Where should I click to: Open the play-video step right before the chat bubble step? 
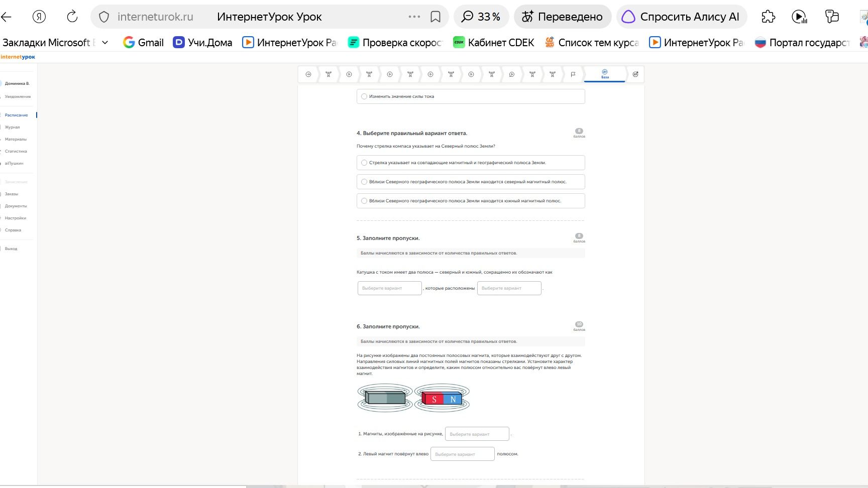click(x=471, y=74)
